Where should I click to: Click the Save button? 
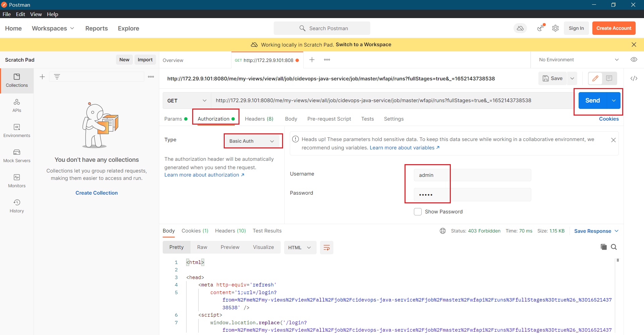[x=553, y=78]
